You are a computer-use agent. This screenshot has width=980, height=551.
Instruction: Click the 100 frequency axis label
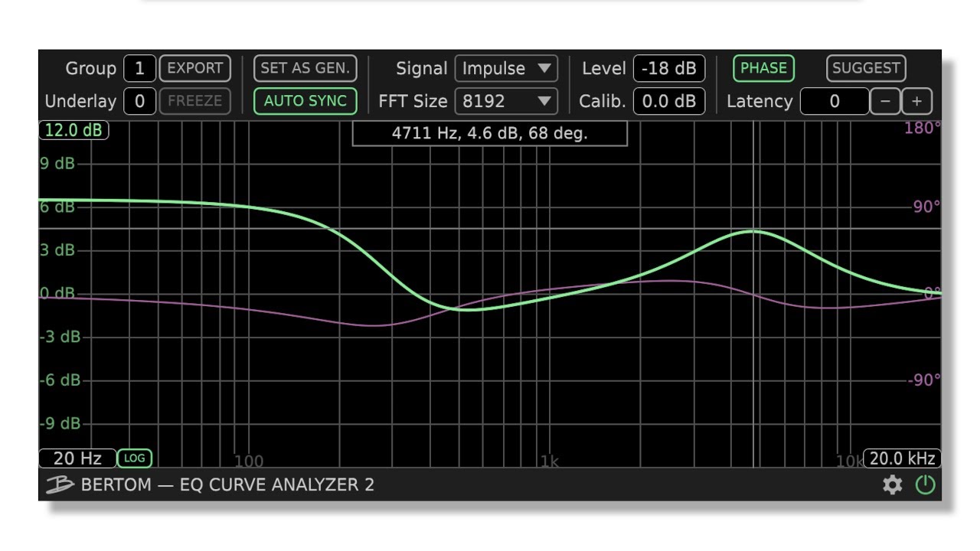[248, 461]
